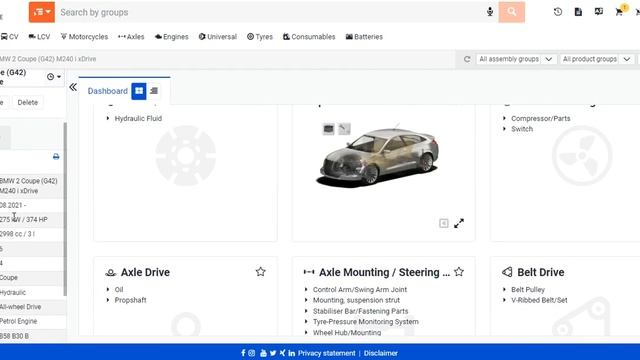Viewport: 640px width, 360px height.
Task: Click the sidebar vertical scrollbar
Action: [65, 209]
